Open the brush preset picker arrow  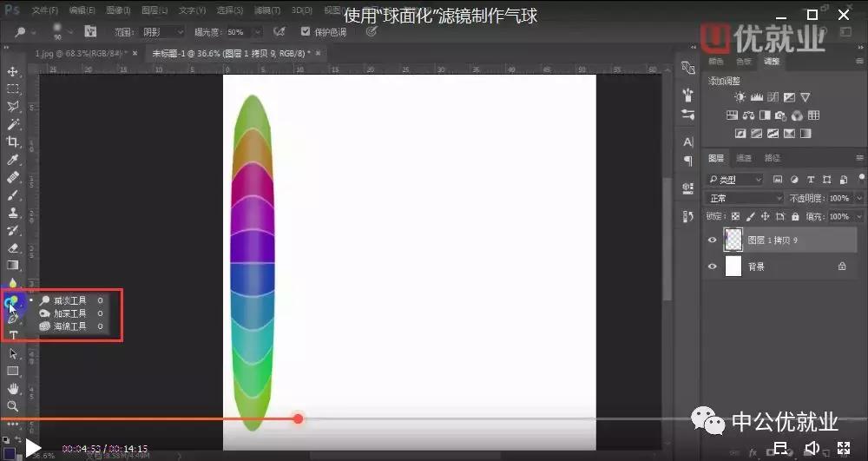[x=70, y=32]
